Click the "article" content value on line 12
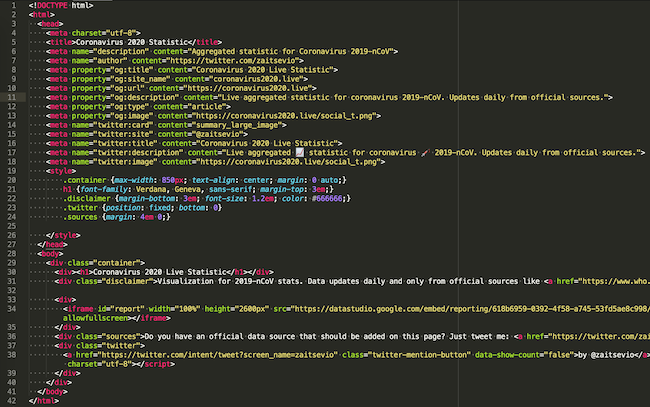The height and width of the screenshot is (407, 650). 207,107
